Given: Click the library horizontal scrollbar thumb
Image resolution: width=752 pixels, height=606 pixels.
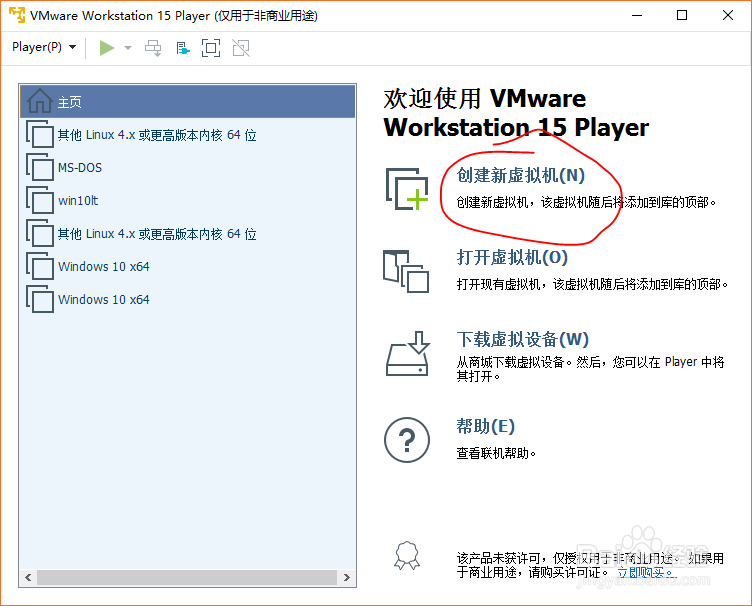Looking at the screenshot, I should click(187, 577).
